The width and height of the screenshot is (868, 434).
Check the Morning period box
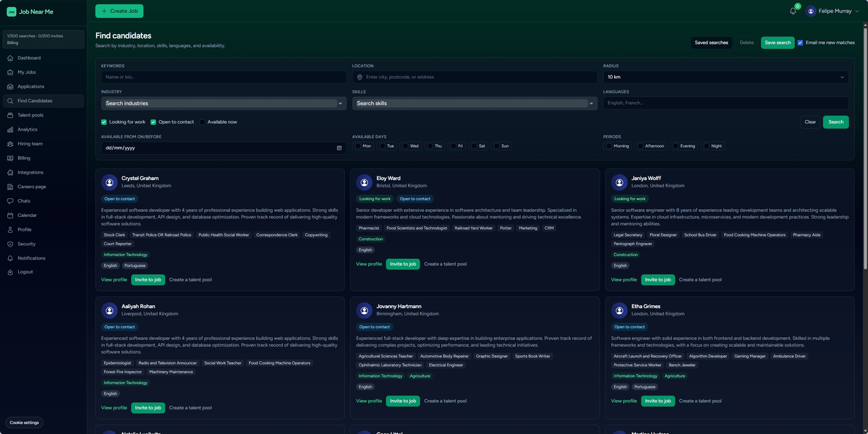pyautogui.click(x=609, y=146)
